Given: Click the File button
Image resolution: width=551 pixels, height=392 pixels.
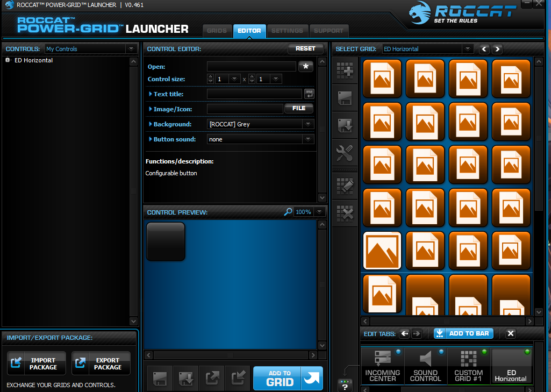Looking at the screenshot, I should 299,108.
